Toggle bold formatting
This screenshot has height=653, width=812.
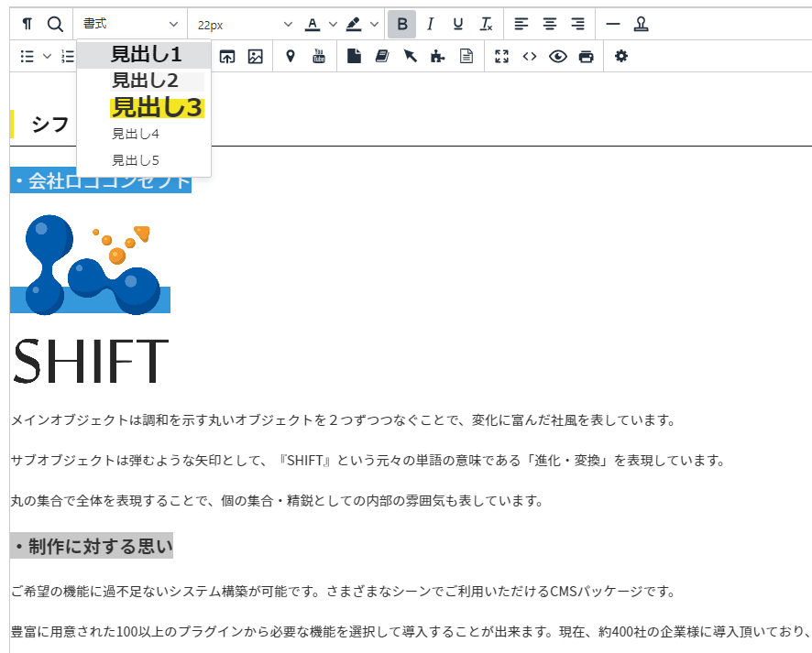pyautogui.click(x=401, y=24)
